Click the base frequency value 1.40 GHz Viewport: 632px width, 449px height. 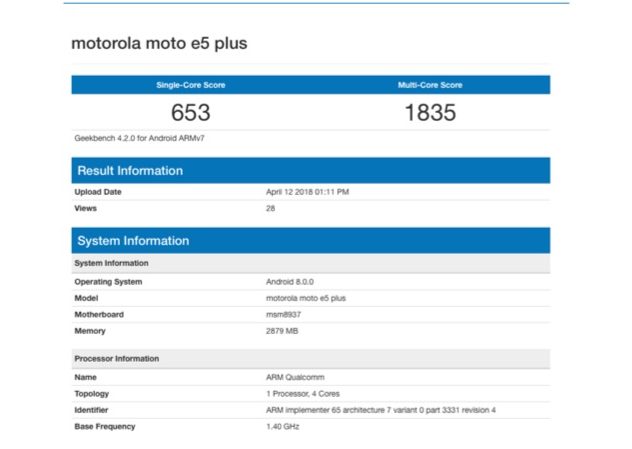pyautogui.click(x=282, y=427)
